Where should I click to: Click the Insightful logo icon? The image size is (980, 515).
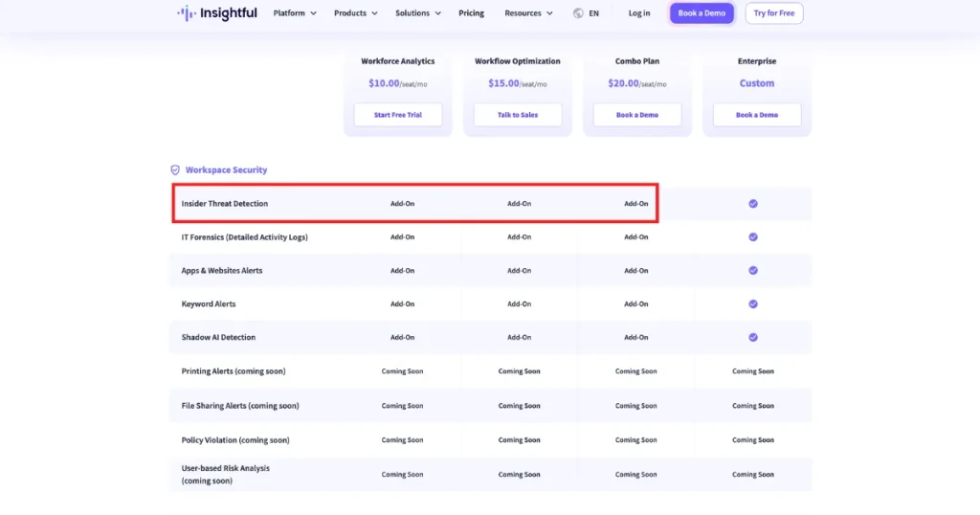pyautogui.click(x=187, y=13)
